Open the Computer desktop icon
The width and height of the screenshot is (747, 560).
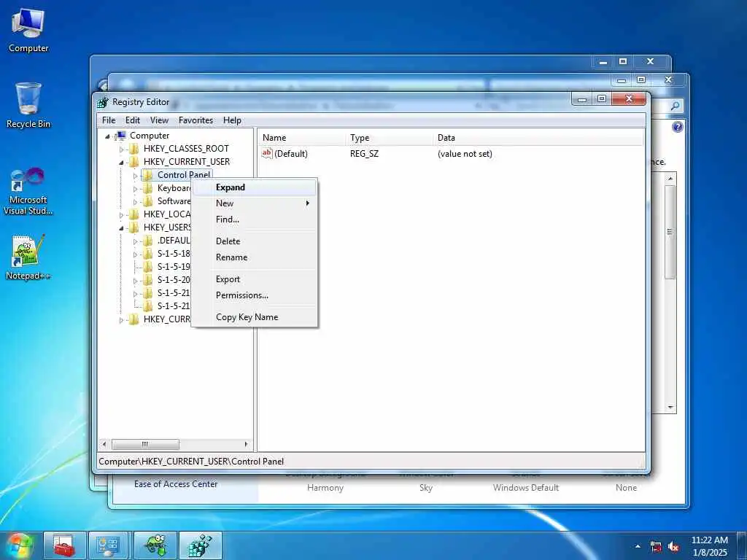28,29
